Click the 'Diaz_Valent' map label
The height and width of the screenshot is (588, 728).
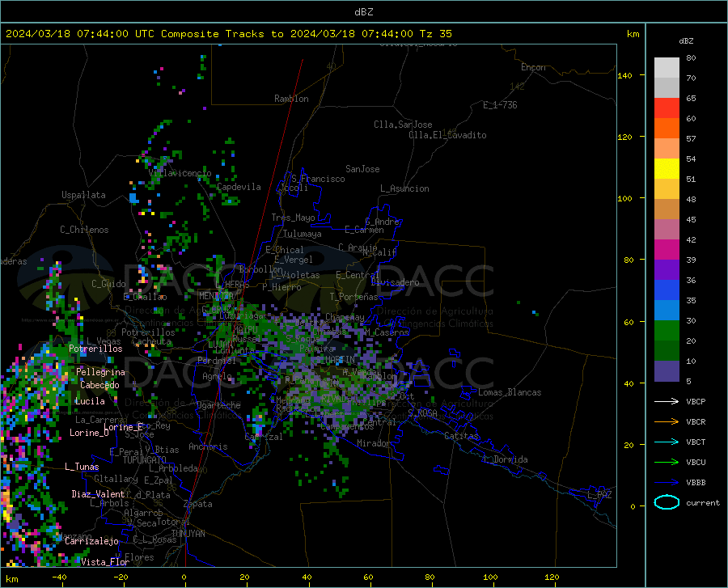pyautogui.click(x=98, y=494)
